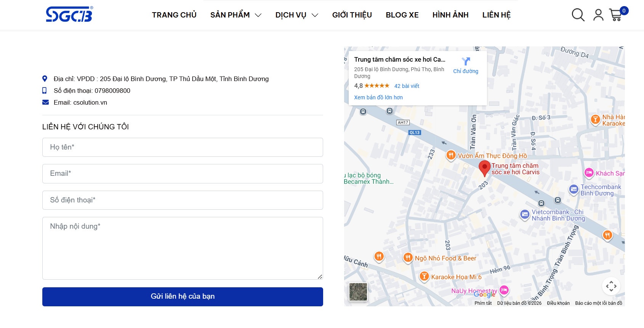This screenshot has width=644, height=328.
Task: Open the search magnifier icon
Action: (x=578, y=15)
